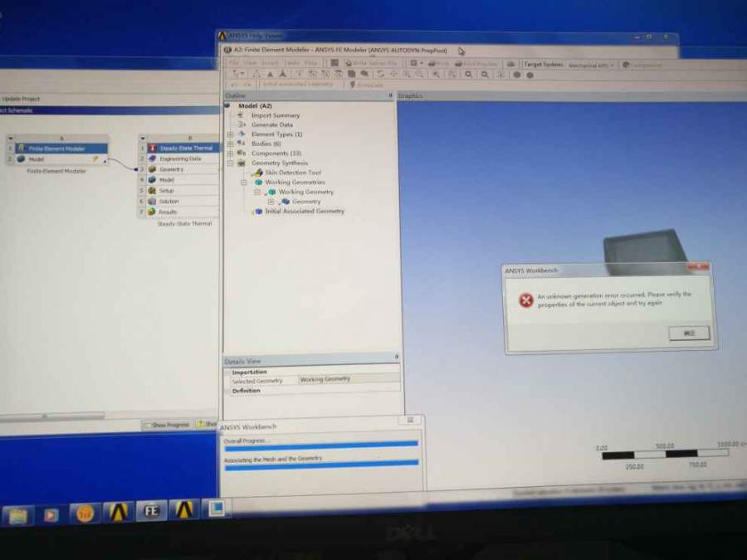Click the Model cell in system A

pos(61,159)
